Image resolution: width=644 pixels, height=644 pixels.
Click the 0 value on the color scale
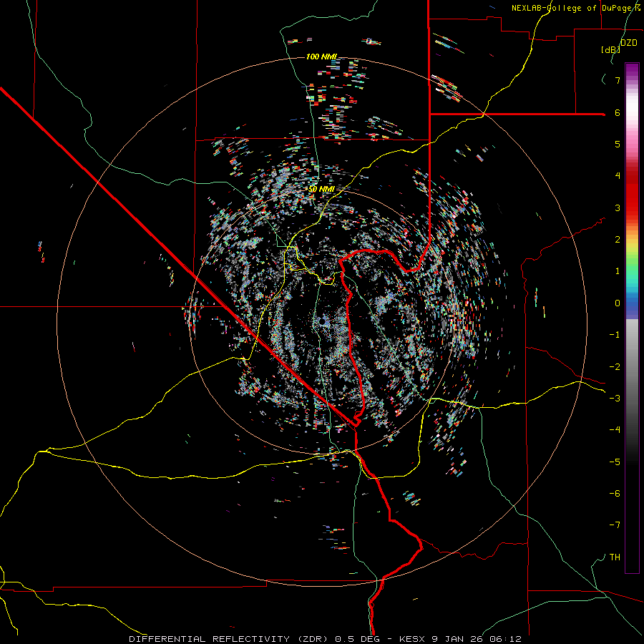(x=618, y=303)
